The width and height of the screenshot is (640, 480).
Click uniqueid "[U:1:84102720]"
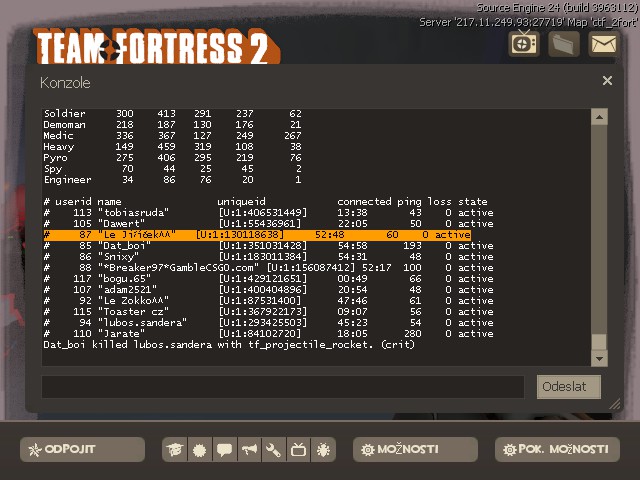260,334
